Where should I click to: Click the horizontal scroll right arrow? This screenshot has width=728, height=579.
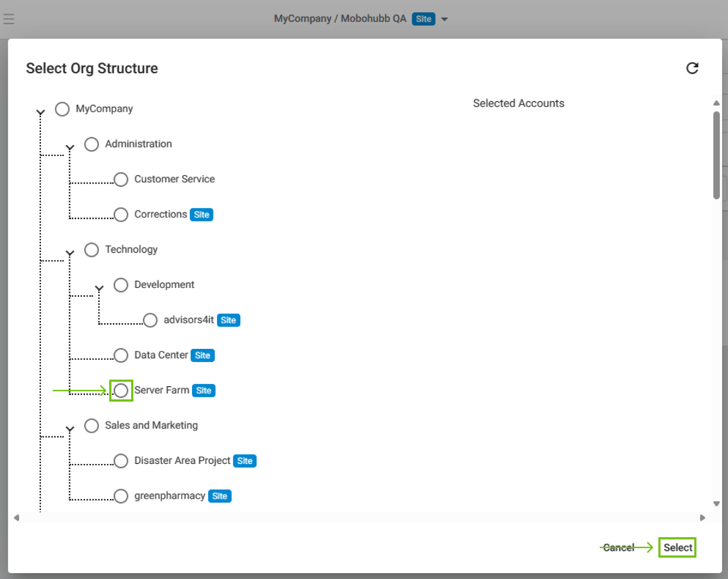[703, 518]
